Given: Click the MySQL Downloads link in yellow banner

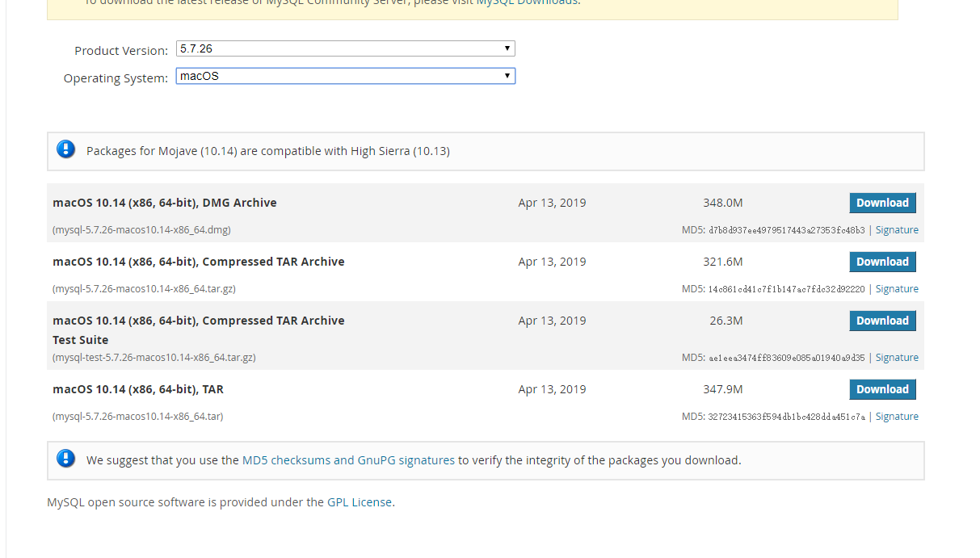Looking at the screenshot, I should pos(527,2).
